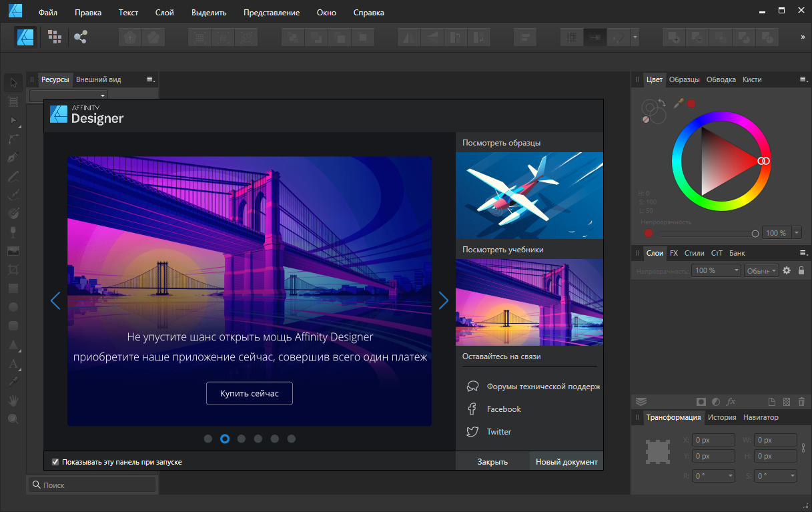This screenshot has width=812, height=512.
Task: Open Resources panel category dropdown
Action: tap(69, 96)
